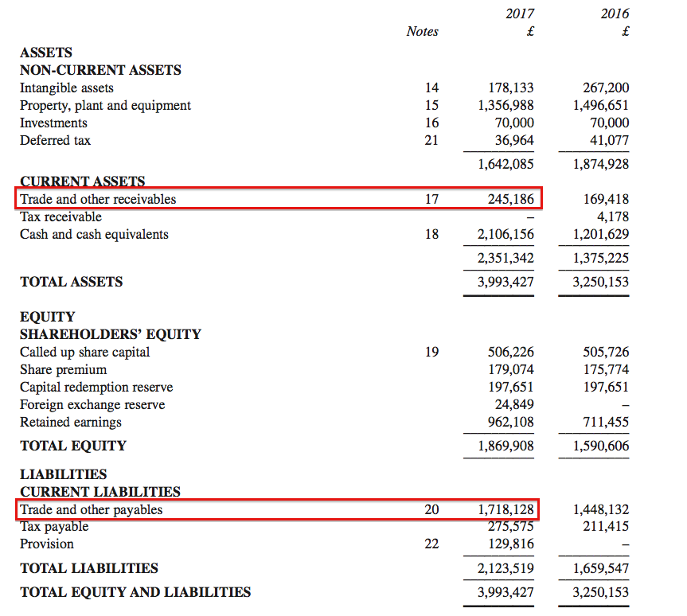
Task: Click the 'Tax payable' row label
Action: coord(54,527)
